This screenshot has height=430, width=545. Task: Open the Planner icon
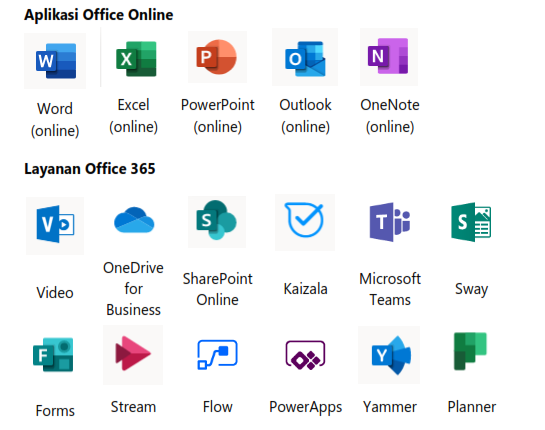pos(470,351)
